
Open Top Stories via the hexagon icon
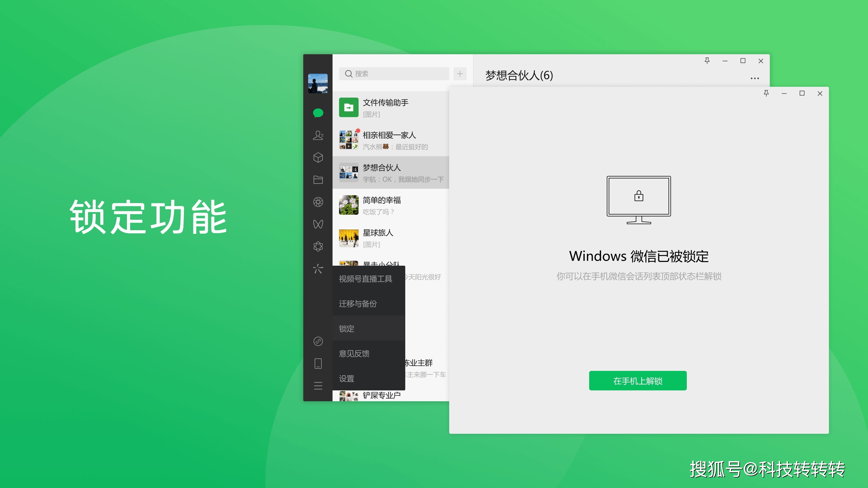click(x=318, y=246)
